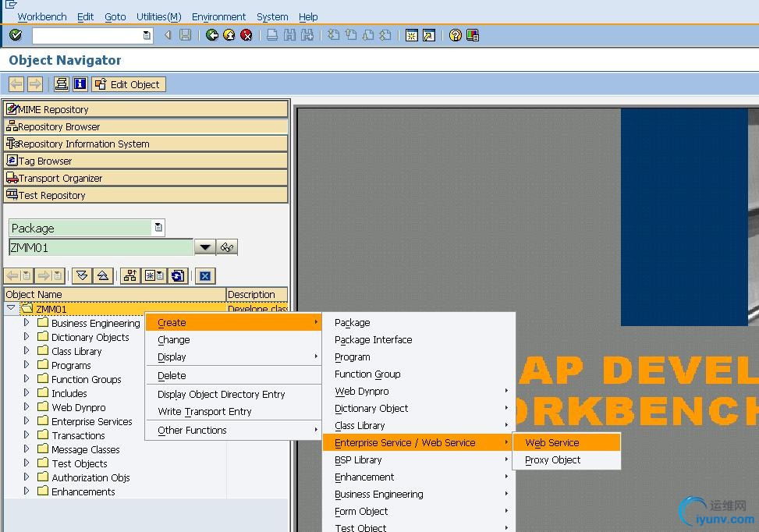This screenshot has height=532, width=759.
Task: Click the green Back arrow icon
Action: click(x=212, y=35)
